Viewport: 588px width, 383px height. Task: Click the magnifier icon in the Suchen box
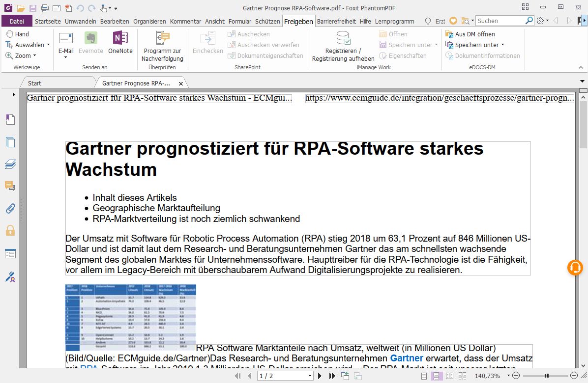click(x=529, y=21)
